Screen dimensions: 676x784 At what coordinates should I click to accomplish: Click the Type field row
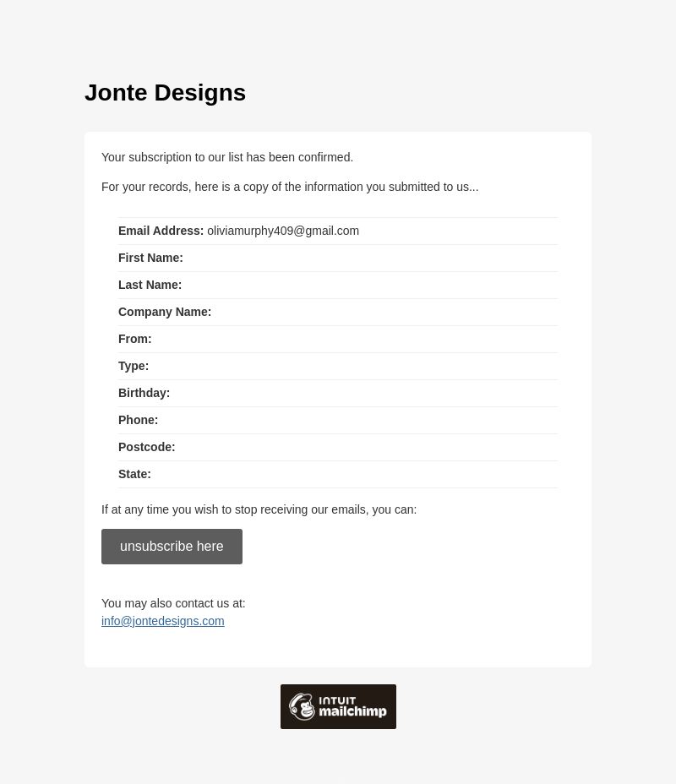338,366
